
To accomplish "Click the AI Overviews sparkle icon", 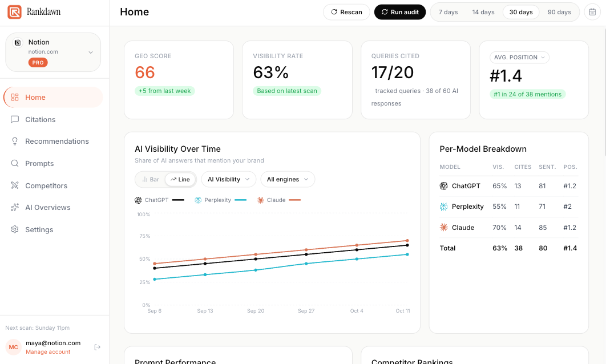I will 15,208.
